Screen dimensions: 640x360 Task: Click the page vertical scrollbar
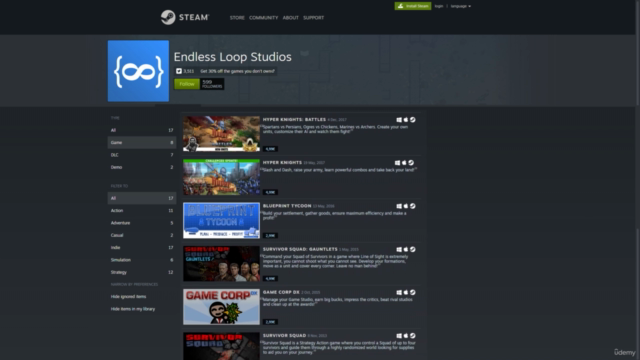637,114
